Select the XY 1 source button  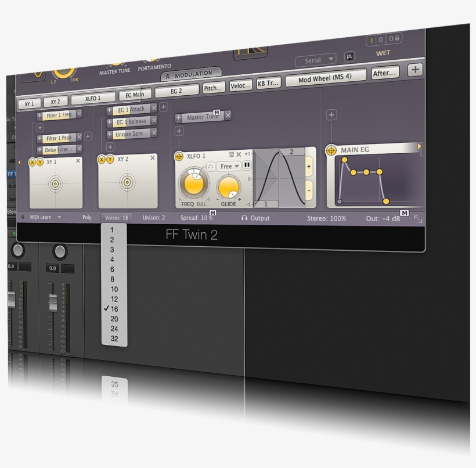coord(30,103)
